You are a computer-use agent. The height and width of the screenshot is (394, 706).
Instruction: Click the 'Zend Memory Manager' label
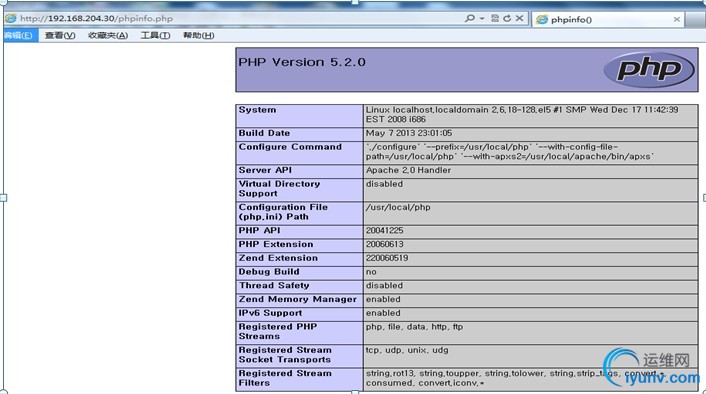(x=298, y=299)
